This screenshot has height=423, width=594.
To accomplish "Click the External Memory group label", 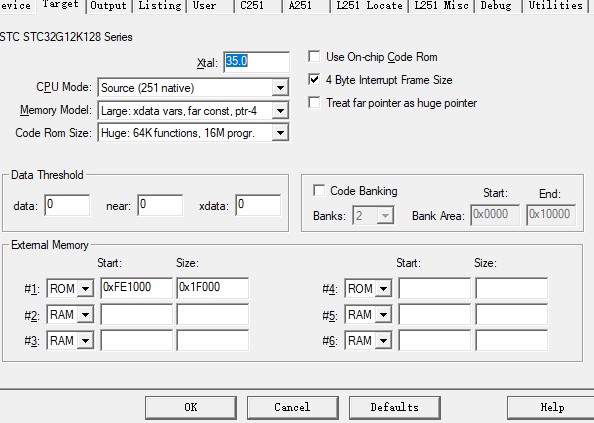I will coord(50,245).
